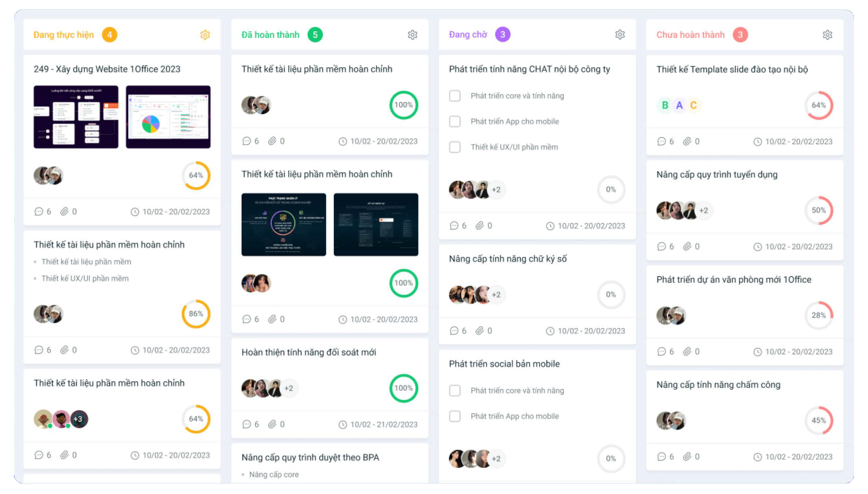Click purple avatar A on Template slide card

(x=679, y=105)
